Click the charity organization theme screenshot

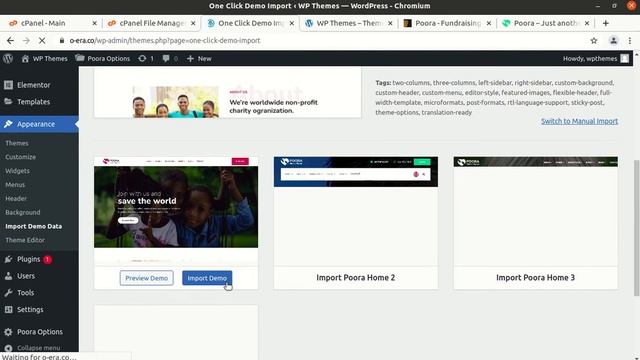pos(227,93)
